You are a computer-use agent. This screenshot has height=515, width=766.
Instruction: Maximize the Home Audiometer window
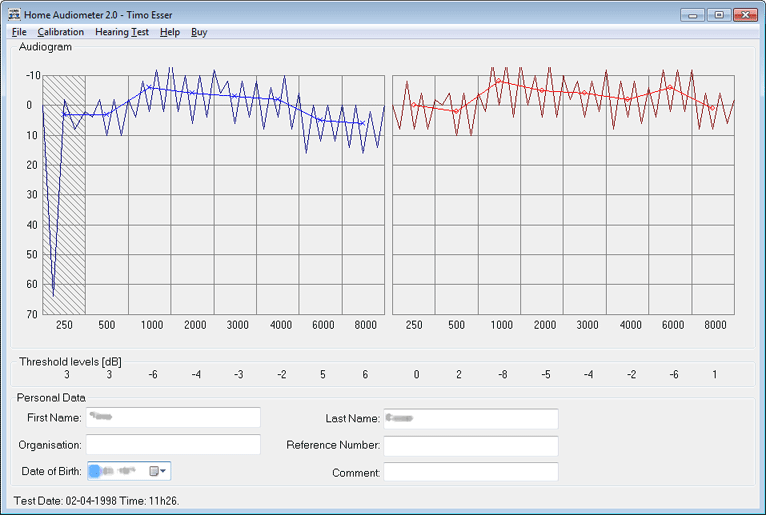[718, 15]
